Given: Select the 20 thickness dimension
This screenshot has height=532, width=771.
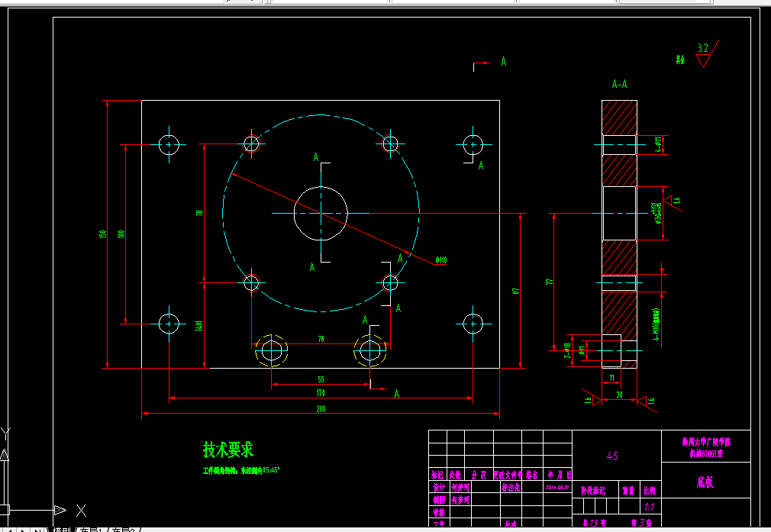Looking at the screenshot, I should [x=620, y=395].
